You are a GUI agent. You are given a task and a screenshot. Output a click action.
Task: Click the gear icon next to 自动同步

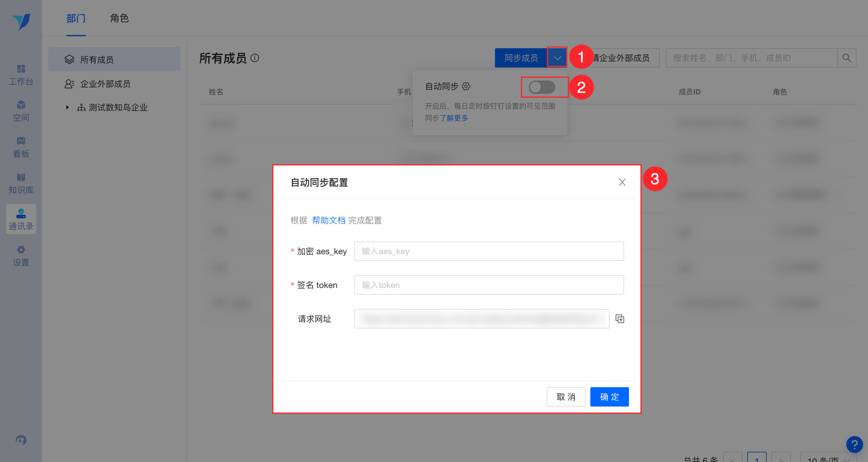pyautogui.click(x=466, y=86)
